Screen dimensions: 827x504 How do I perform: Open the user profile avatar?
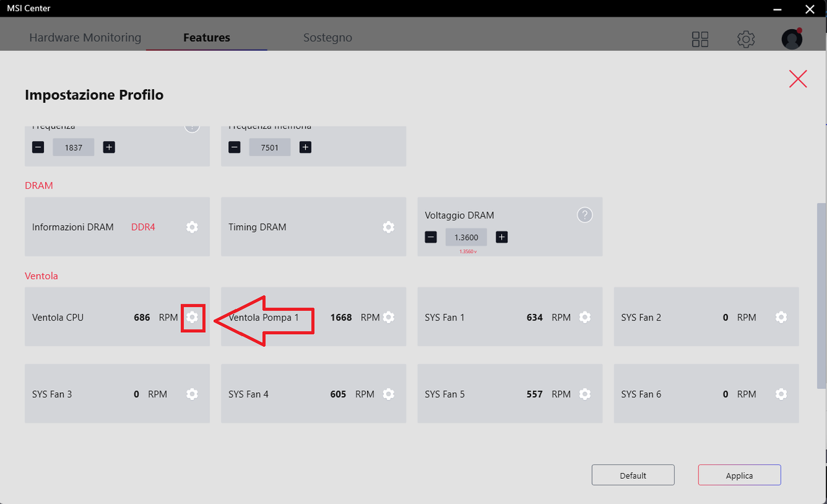coord(792,39)
